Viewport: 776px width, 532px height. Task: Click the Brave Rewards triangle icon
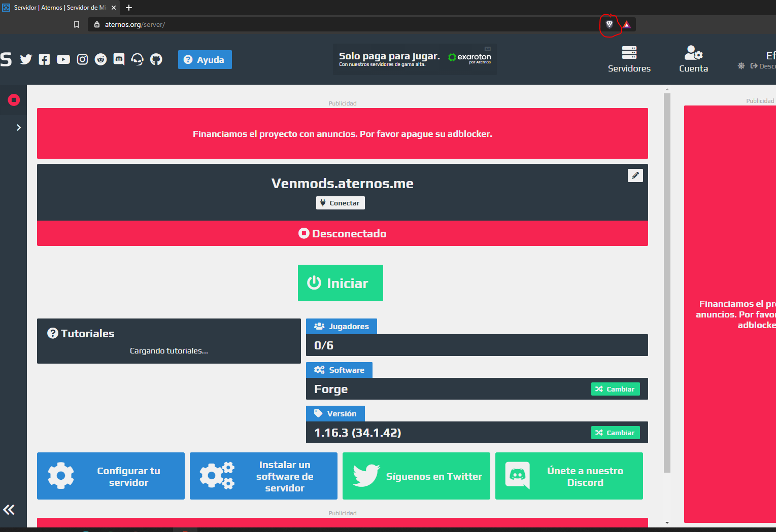tap(627, 24)
